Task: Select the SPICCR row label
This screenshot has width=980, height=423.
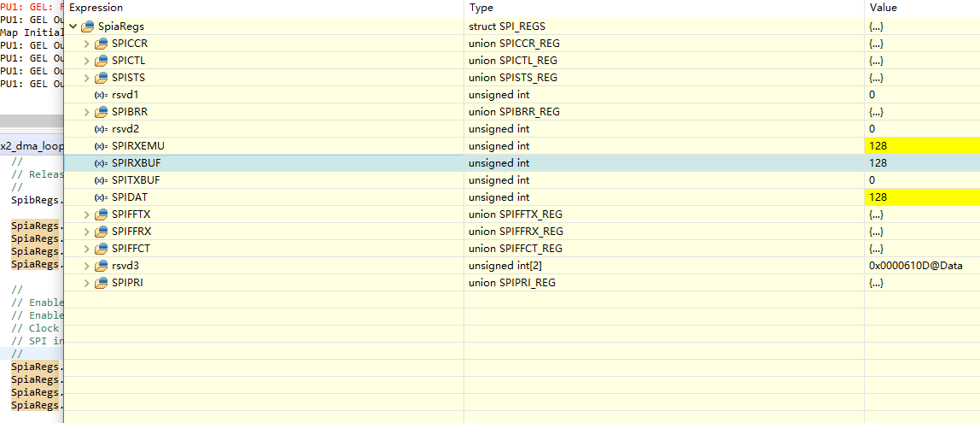Action: tap(130, 44)
